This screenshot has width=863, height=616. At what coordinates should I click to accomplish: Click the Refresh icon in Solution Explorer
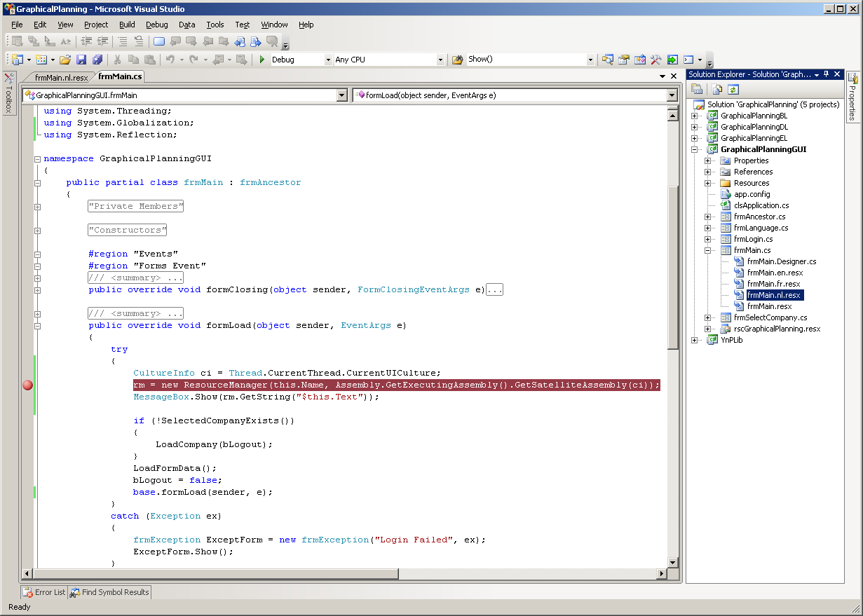pos(733,89)
